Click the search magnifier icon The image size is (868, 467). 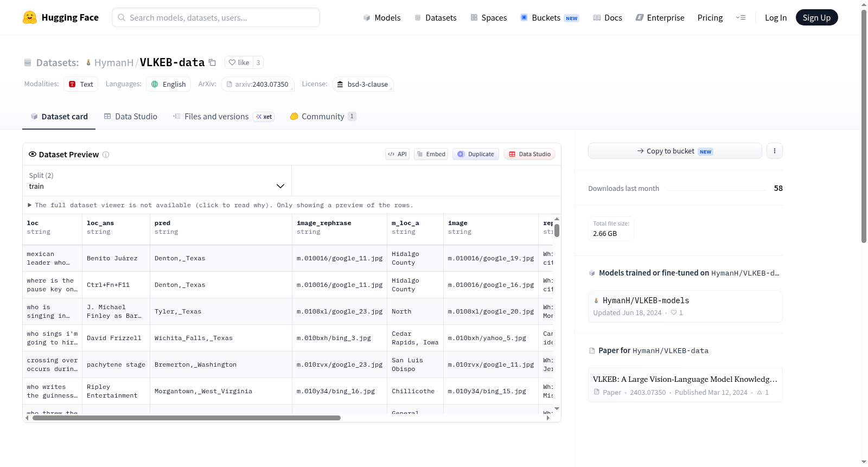[122, 17]
